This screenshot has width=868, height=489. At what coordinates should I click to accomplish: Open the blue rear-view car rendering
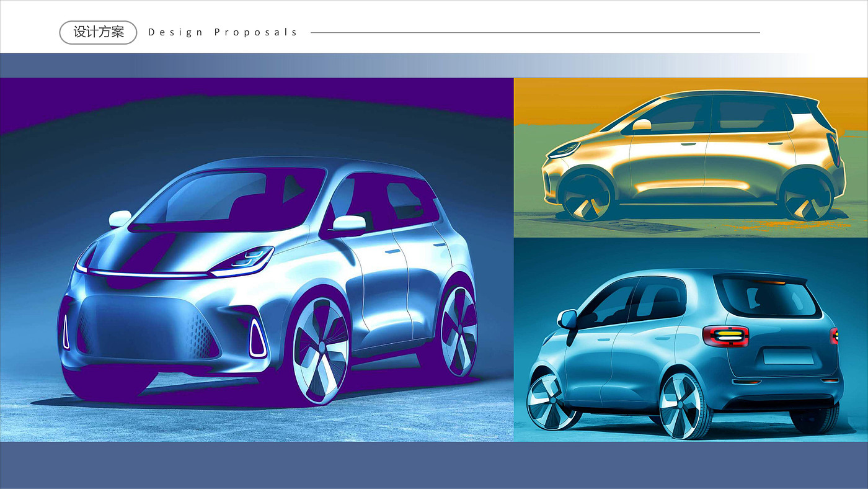pos(691,340)
